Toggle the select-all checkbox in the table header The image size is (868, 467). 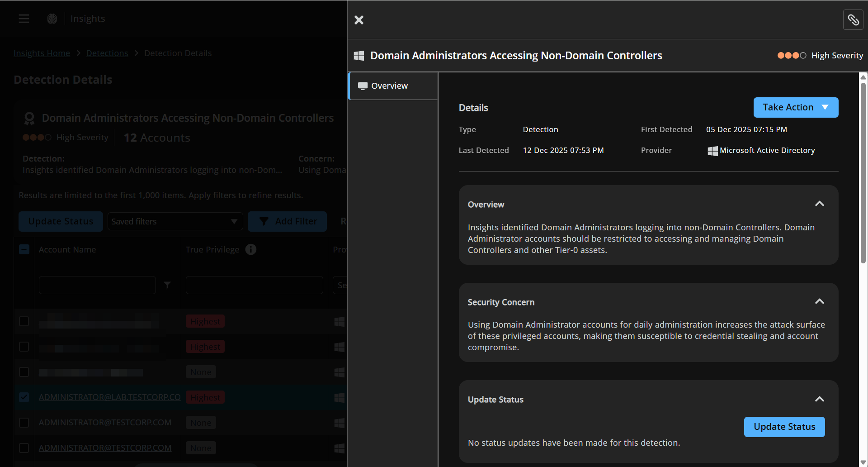[24, 249]
